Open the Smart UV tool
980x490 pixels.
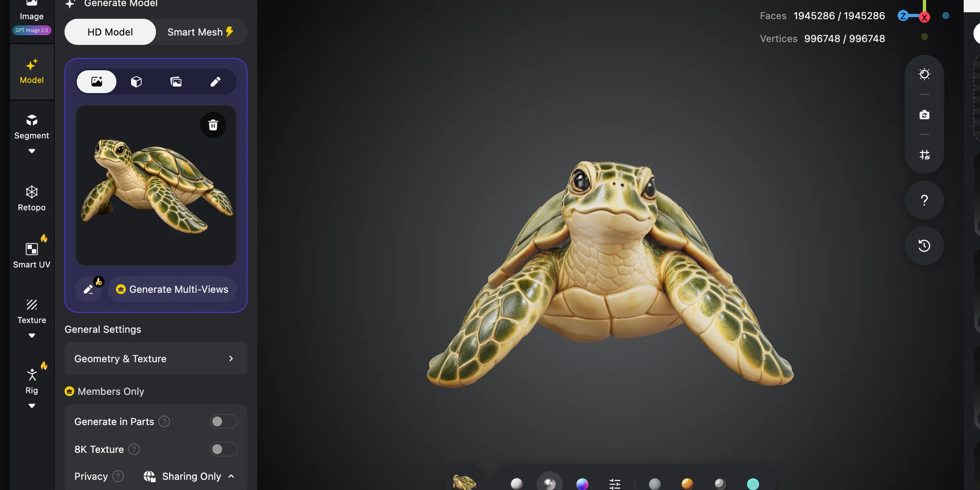click(x=32, y=255)
